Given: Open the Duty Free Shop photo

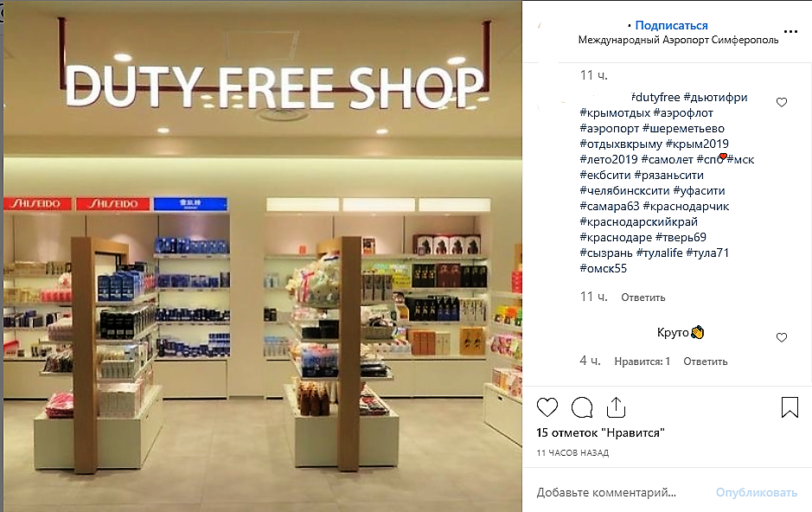Looking at the screenshot, I should click(263, 256).
